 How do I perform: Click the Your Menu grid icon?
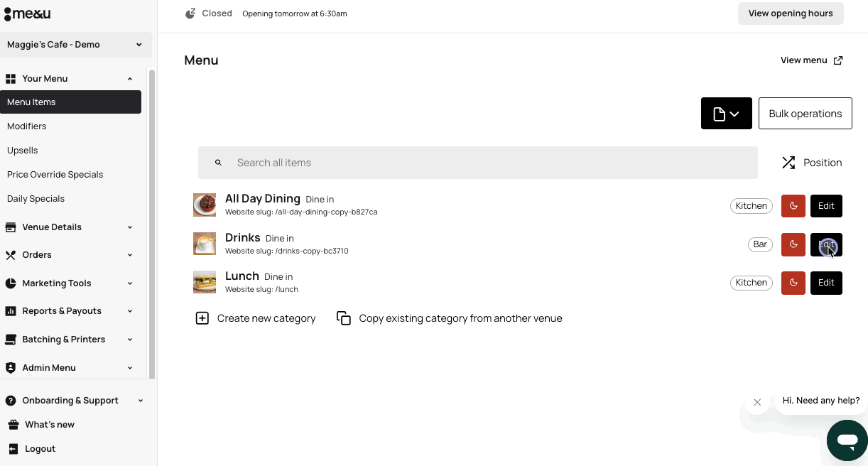click(11, 79)
